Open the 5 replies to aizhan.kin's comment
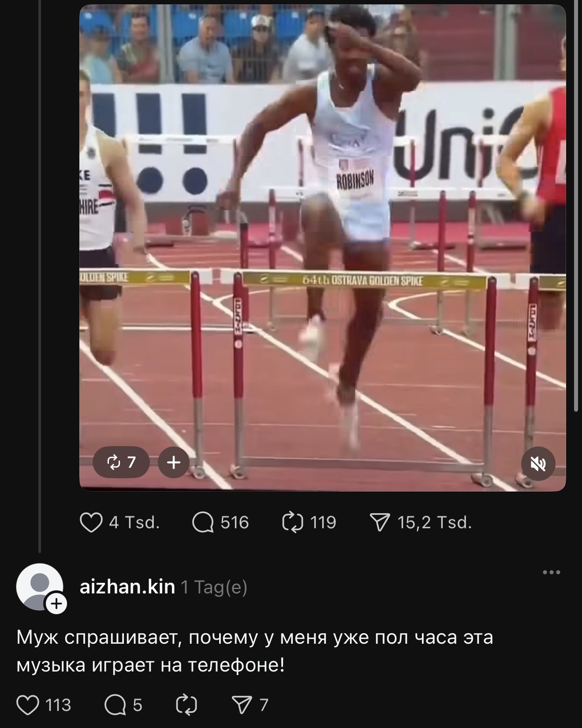Screen dimensions: 582x728 click(123, 705)
